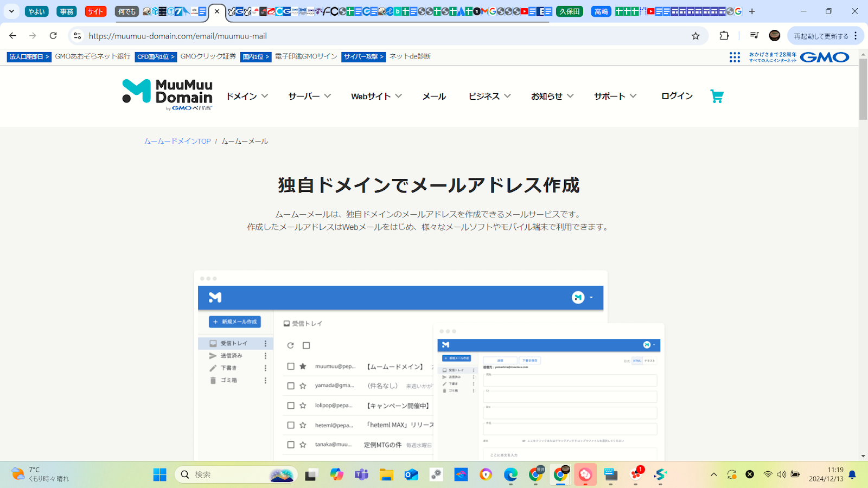Viewport: 868px width, 488px height.
Task: Expand the 事務 tab group
Action: pyautogui.click(x=67, y=11)
